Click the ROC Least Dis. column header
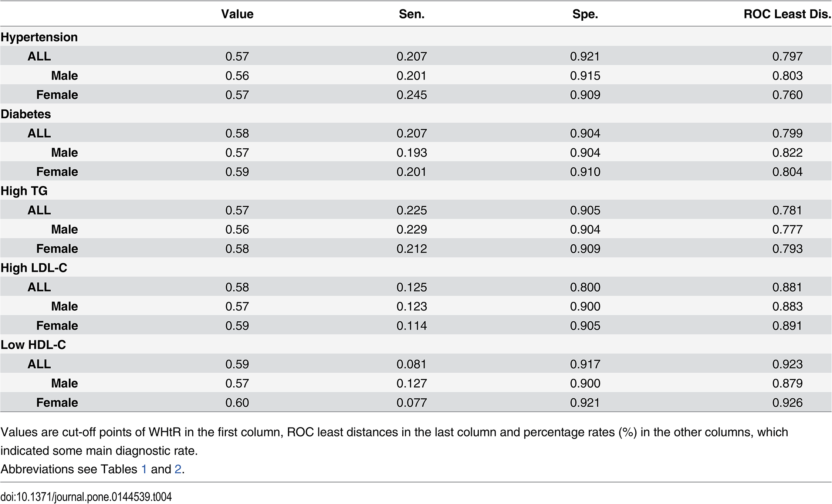832x504 pixels. 787,14
